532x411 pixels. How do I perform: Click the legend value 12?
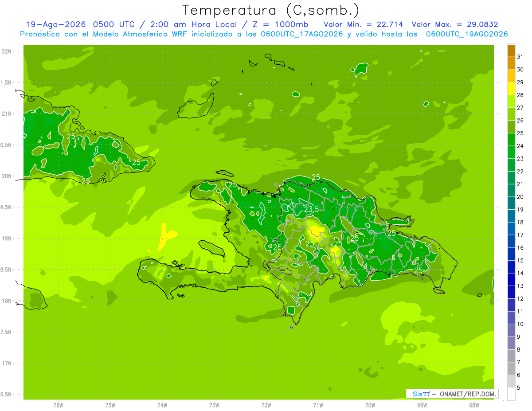(520, 299)
